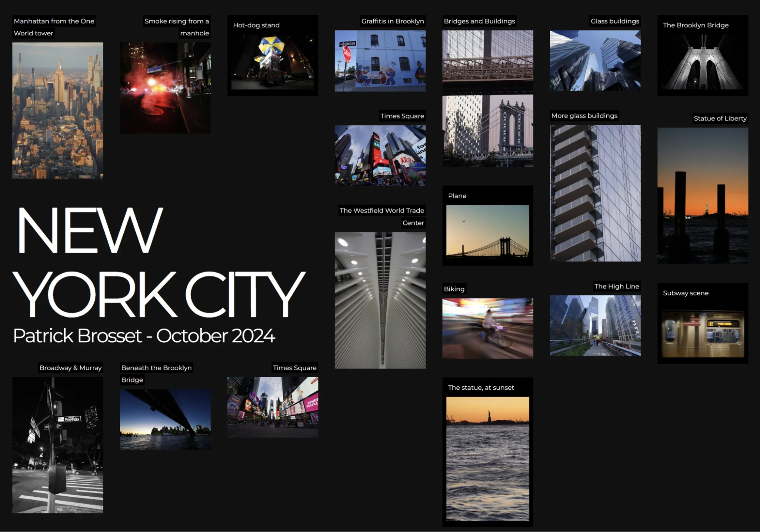Click the Biking motion-blur photo
The image size is (760, 532).
[x=487, y=328]
